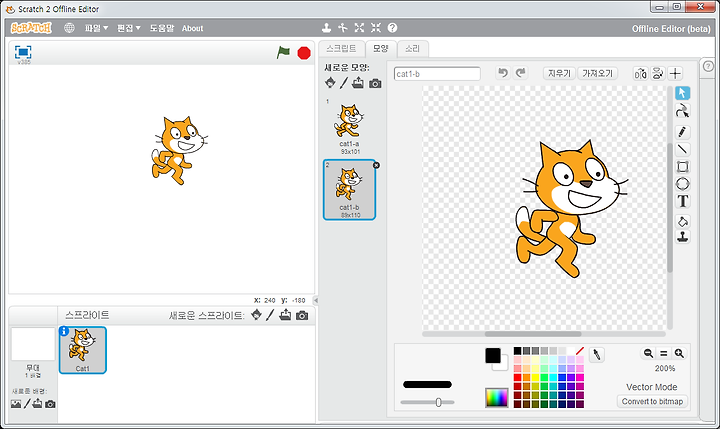Pick the Color a shape bucket tool
The image size is (720, 429).
click(x=682, y=222)
